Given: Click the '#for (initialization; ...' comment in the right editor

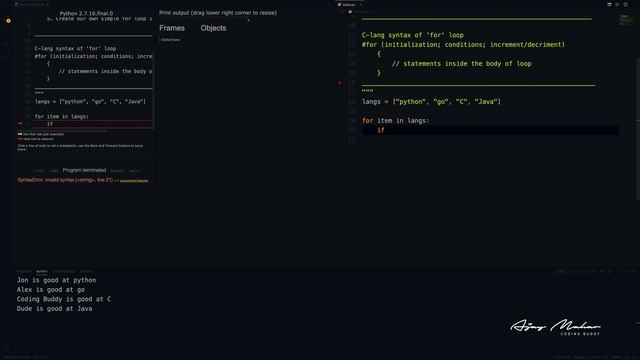Looking at the screenshot, I should click(463, 44).
